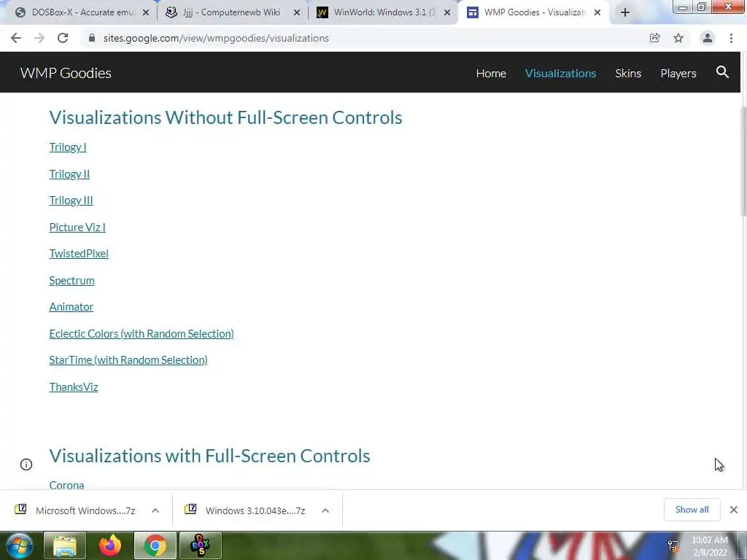Screen dimensions: 747x560
Task: Click the browser forward arrow
Action: 39,38
